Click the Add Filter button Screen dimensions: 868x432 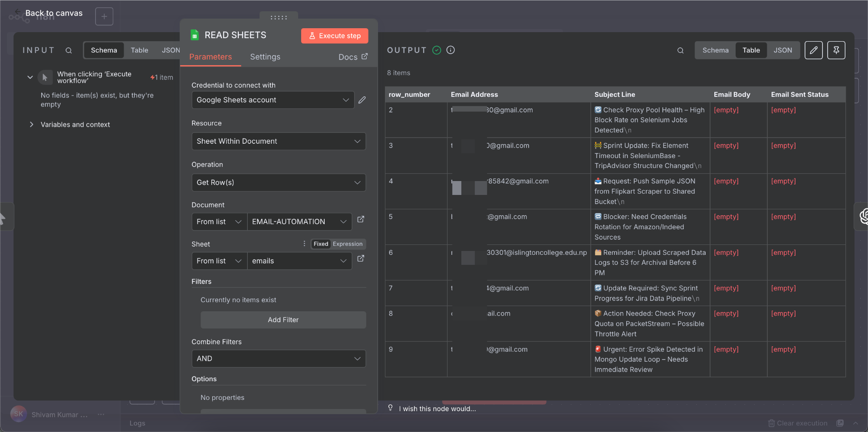(283, 320)
